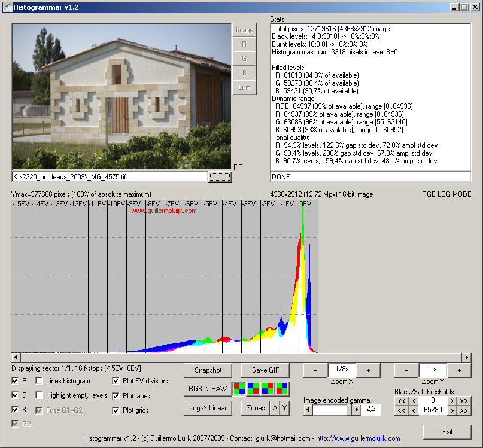Toggle Plot grids checkbox

[x=116, y=410]
